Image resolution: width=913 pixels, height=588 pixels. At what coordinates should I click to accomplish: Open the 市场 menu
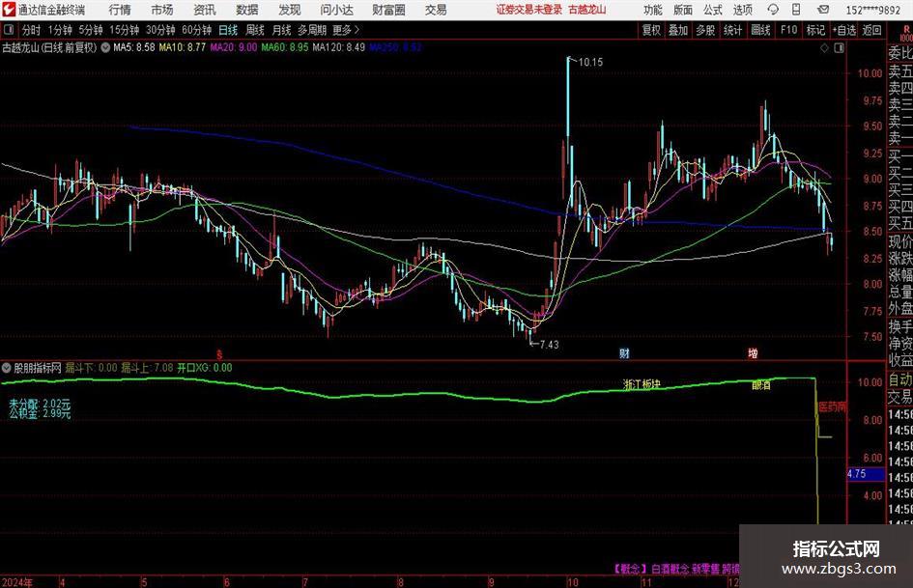(162, 10)
